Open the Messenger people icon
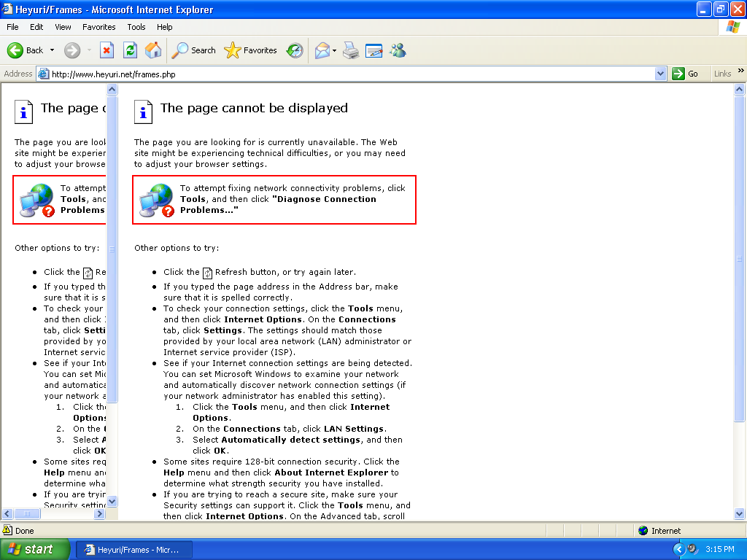The width and height of the screenshot is (747, 560). (398, 50)
